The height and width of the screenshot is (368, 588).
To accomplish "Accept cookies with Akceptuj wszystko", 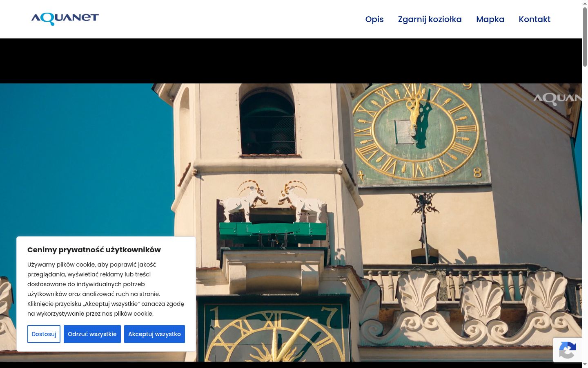I will coord(154,334).
